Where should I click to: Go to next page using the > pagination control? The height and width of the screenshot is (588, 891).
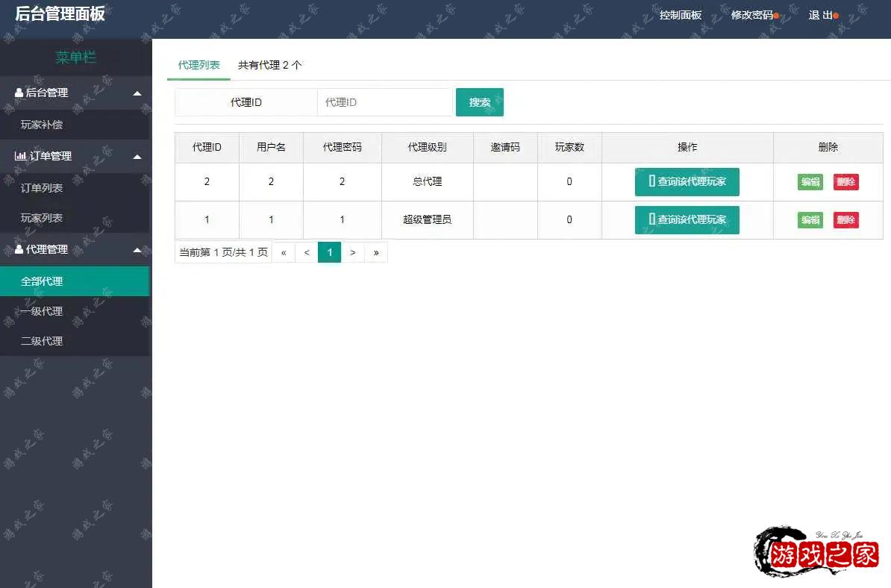pos(352,252)
